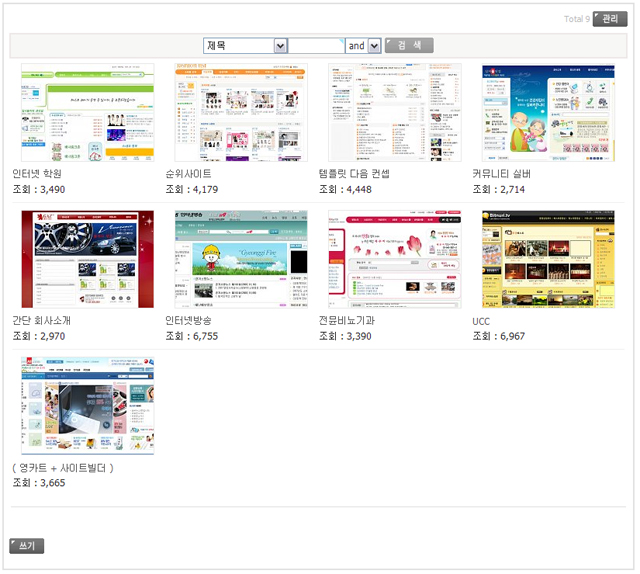Click the 커뮤니티 실버 title text

[501, 174]
